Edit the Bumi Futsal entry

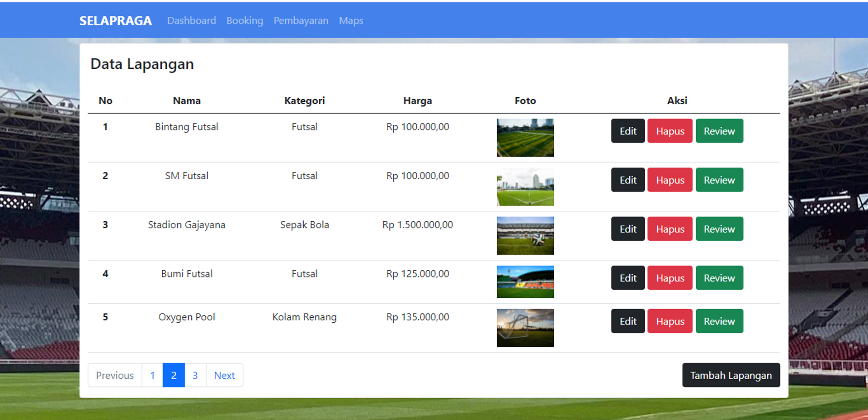(x=627, y=277)
